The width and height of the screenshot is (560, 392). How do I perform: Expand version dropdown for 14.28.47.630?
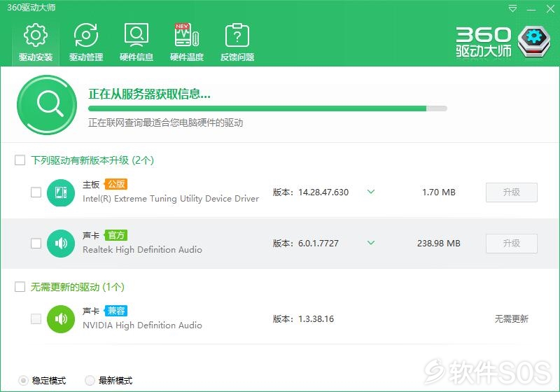click(x=371, y=192)
